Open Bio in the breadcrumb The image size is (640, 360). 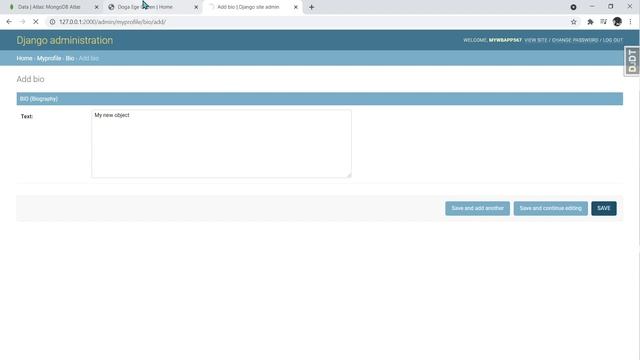pos(70,58)
